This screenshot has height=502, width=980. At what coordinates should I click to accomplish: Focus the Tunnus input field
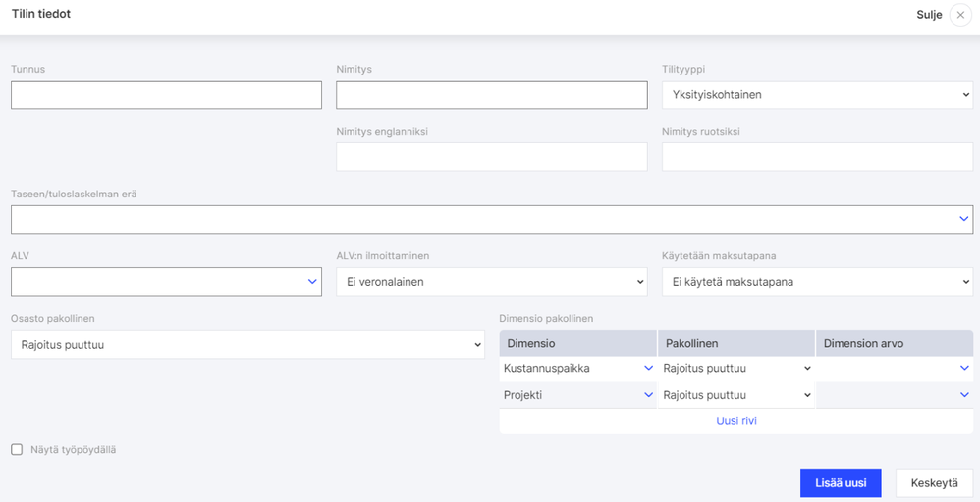point(166,94)
